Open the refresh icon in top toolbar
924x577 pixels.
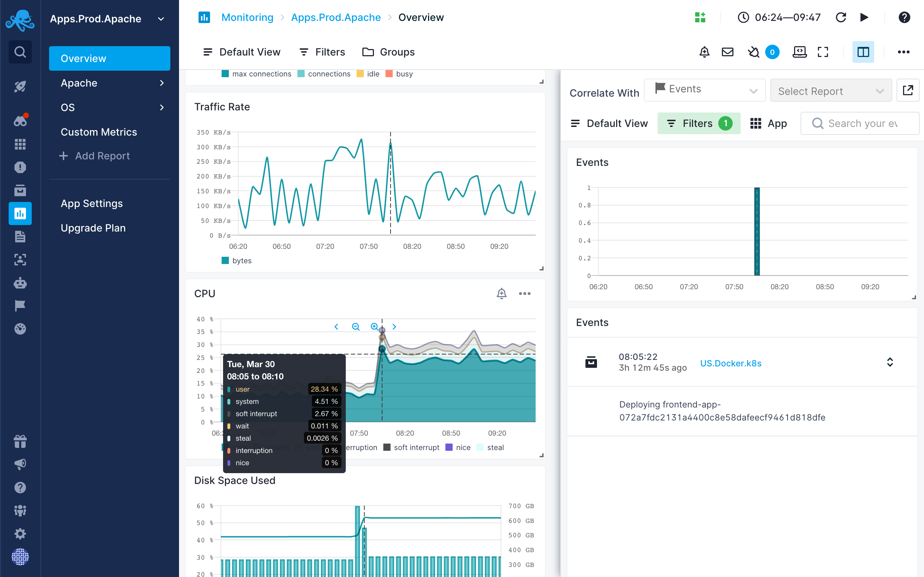click(x=841, y=18)
